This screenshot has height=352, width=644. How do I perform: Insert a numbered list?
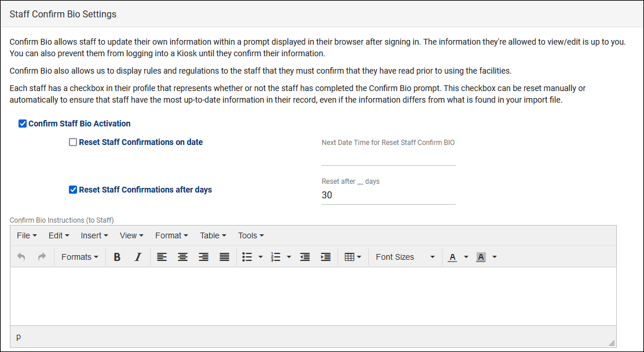click(x=276, y=257)
